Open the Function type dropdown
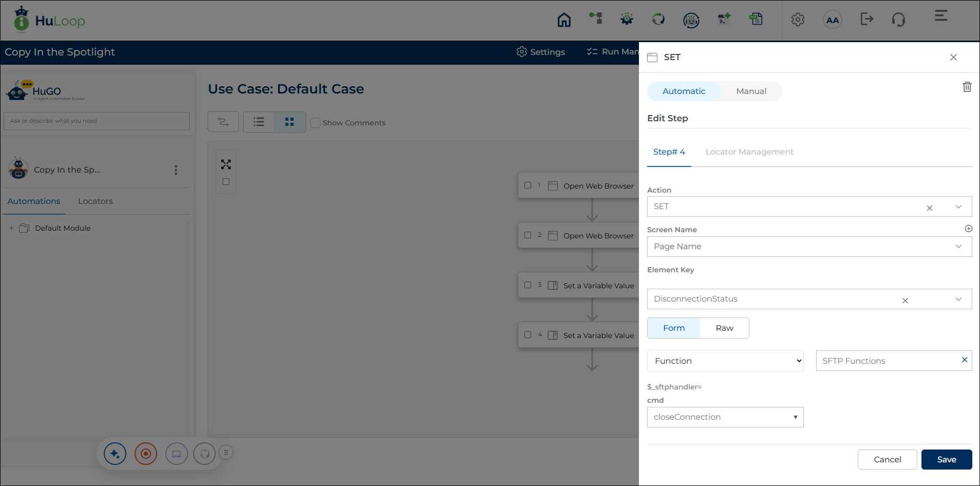This screenshot has width=980, height=486. [x=725, y=361]
